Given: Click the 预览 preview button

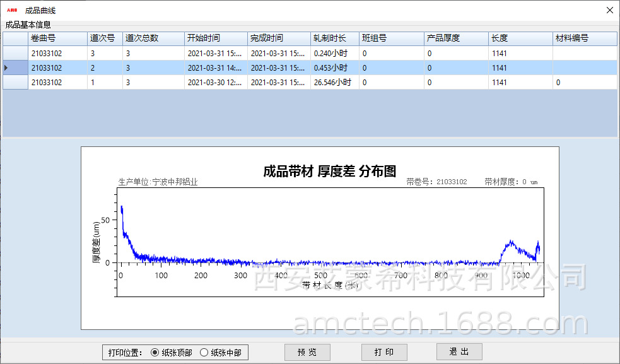Looking at the screenshot, I should (307, 352).
